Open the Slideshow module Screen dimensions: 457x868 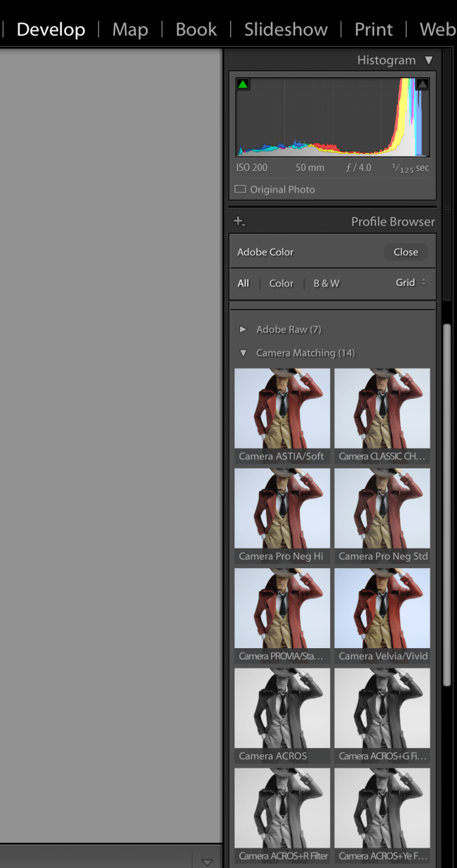tap(286, 29)
